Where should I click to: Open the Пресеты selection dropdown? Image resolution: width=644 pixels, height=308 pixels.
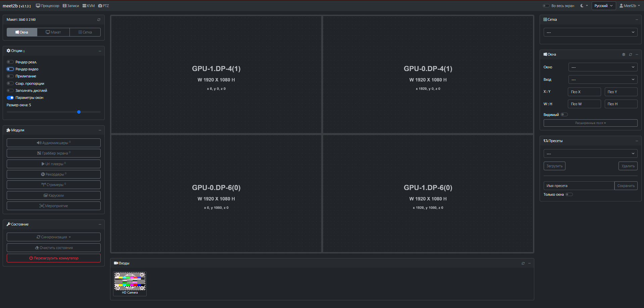[590, 154]
